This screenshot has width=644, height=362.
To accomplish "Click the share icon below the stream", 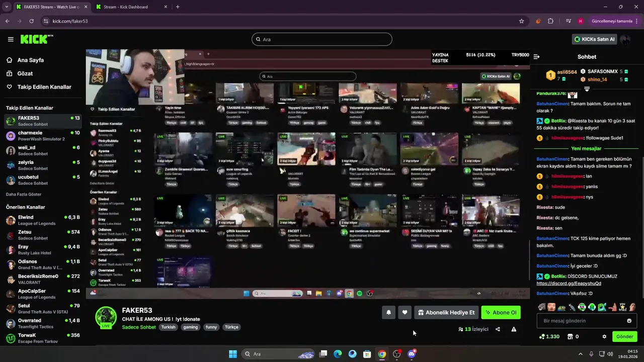I will (498, 329).
